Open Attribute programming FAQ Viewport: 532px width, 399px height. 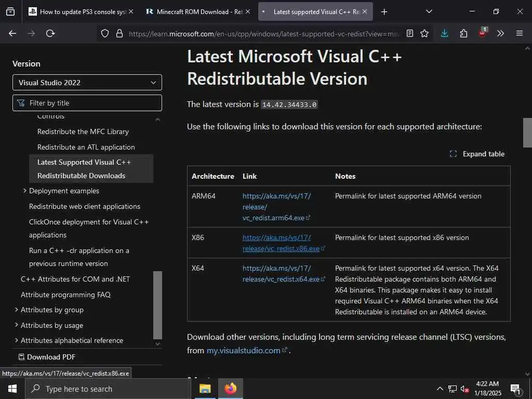[x=66, y=295]
